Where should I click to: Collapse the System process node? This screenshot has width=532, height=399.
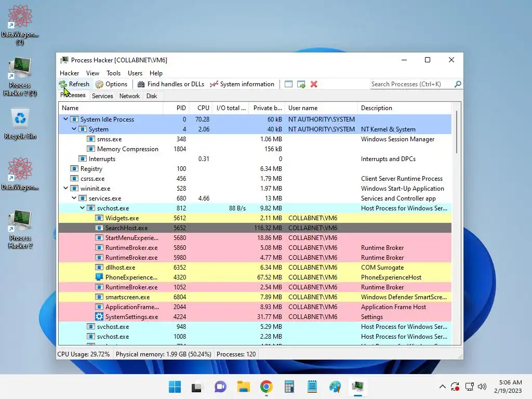coord(74,129)
